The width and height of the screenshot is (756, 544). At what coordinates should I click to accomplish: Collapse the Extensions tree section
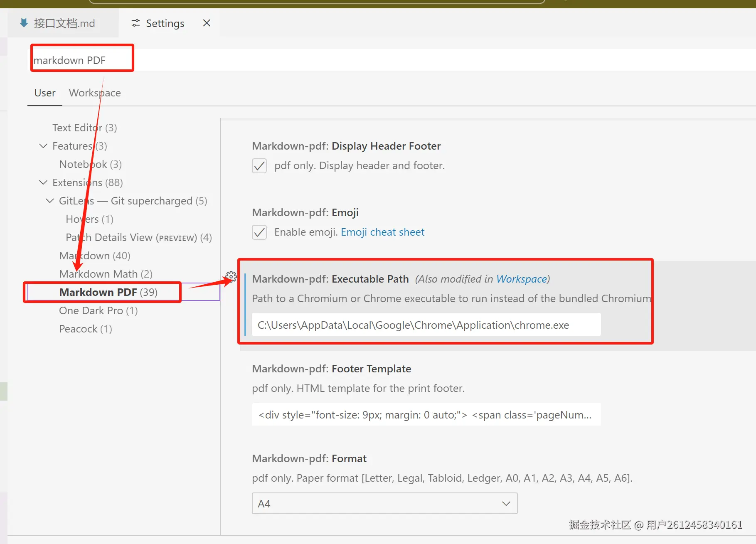[43, 182]
